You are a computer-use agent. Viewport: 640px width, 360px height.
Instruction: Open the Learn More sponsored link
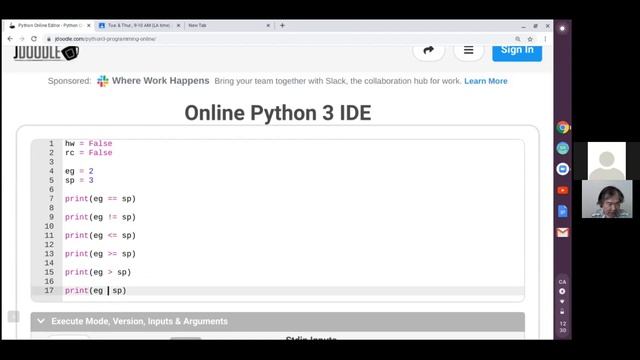pos(486,81)
